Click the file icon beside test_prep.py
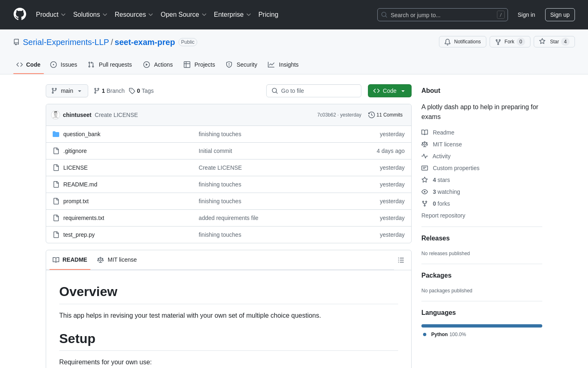 [56, 235]
